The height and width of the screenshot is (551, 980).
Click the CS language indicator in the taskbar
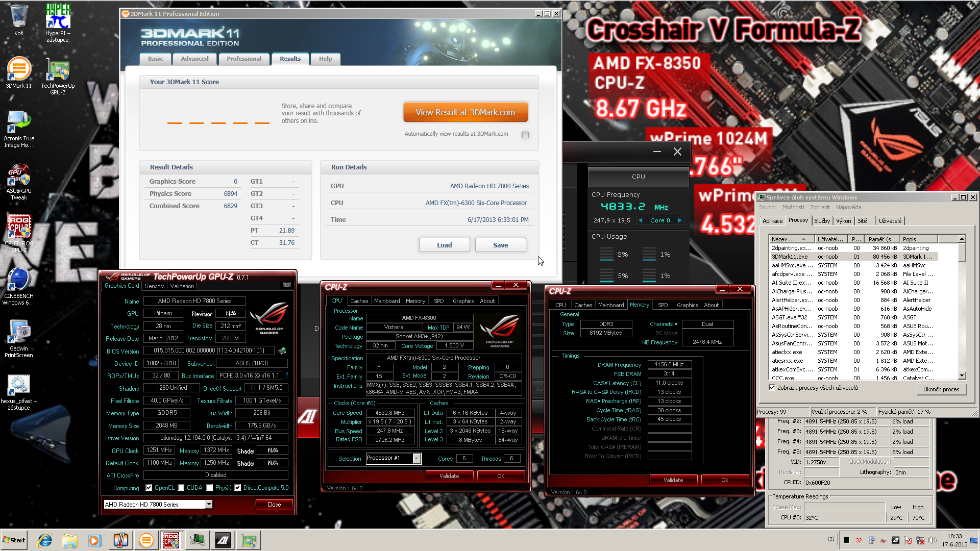(x=830, y=539)
